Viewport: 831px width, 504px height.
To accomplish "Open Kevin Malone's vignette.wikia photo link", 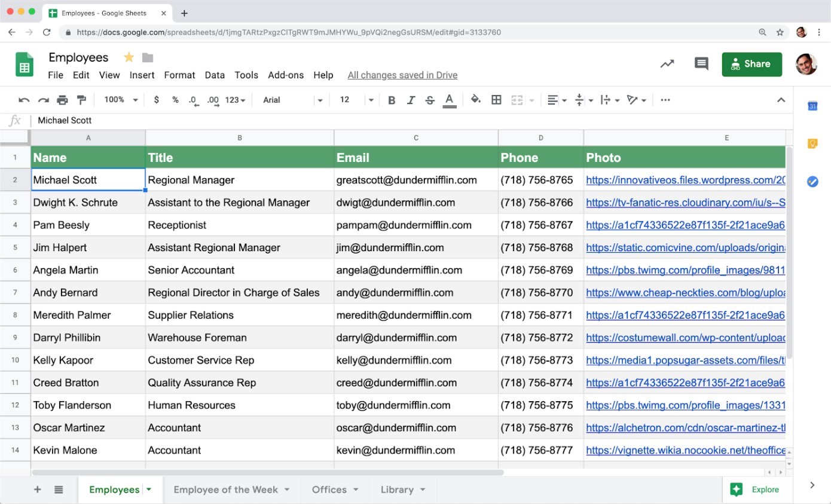I will click(x=685, y=450).
